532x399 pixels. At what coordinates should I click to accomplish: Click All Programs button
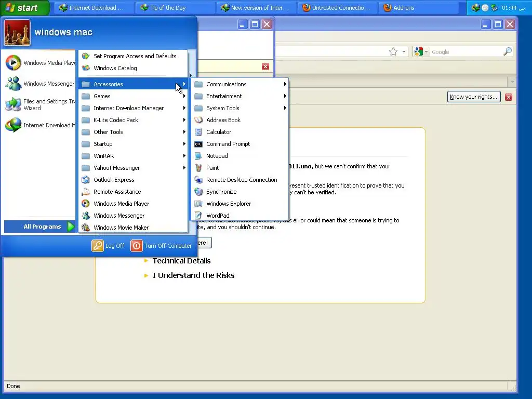click(39, 227)
